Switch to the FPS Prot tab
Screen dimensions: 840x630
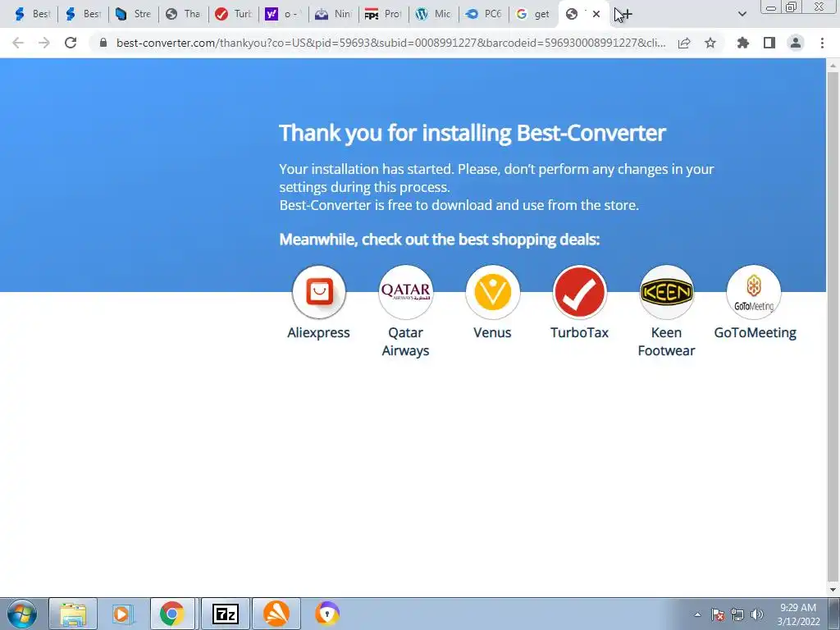pyautogui.click(x=384, y=14)
